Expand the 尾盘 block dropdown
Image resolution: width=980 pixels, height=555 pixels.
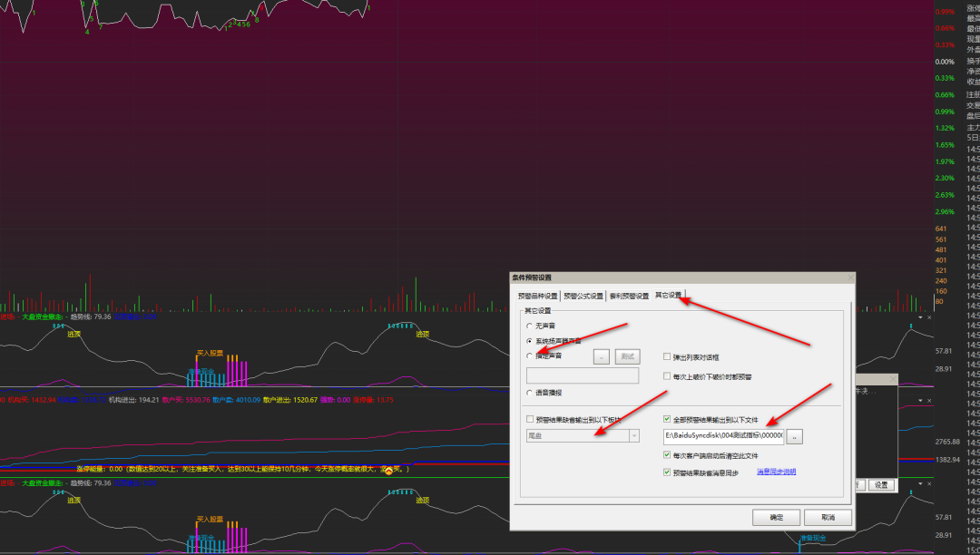pos(633,436)
